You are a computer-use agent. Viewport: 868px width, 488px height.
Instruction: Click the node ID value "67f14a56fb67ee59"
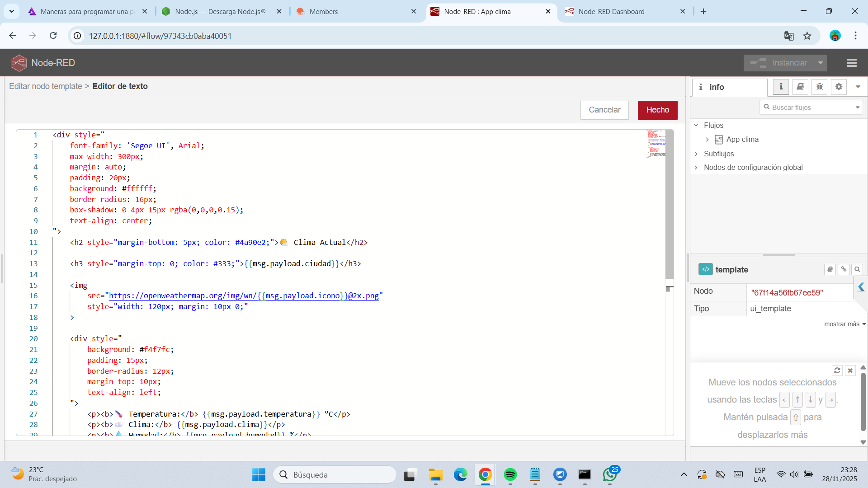787,292
